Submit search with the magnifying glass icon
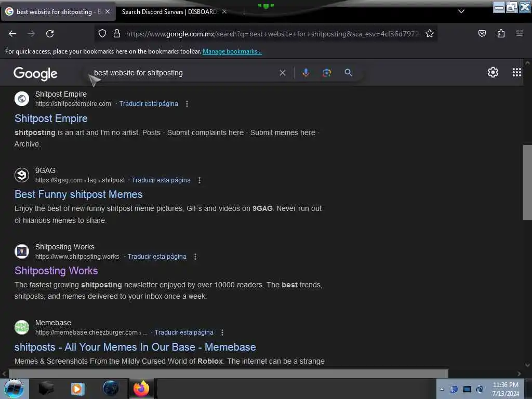Image resolution: width=532 pixels, height=399 pixels. (348, 73)
